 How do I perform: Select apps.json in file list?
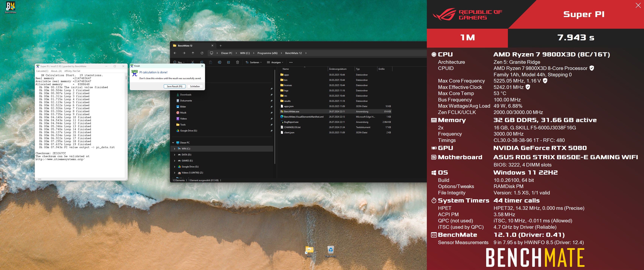click(335, 106)
